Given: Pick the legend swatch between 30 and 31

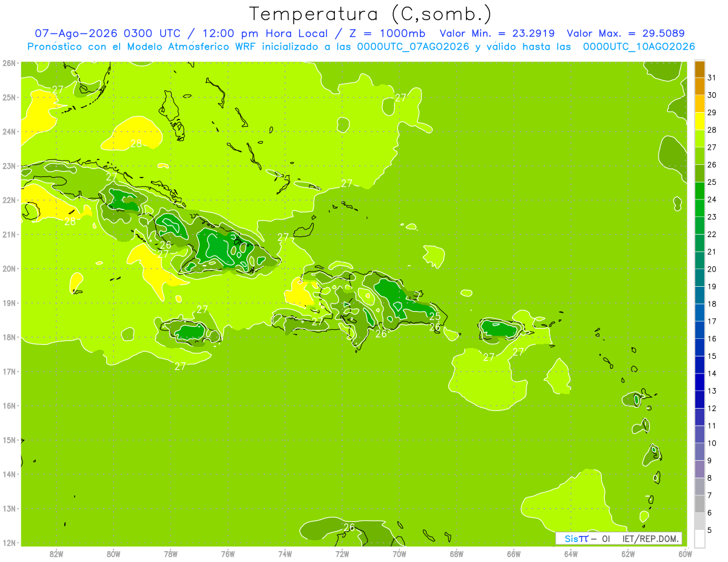Looking at the screenshot, I should [x=700, y=86].
